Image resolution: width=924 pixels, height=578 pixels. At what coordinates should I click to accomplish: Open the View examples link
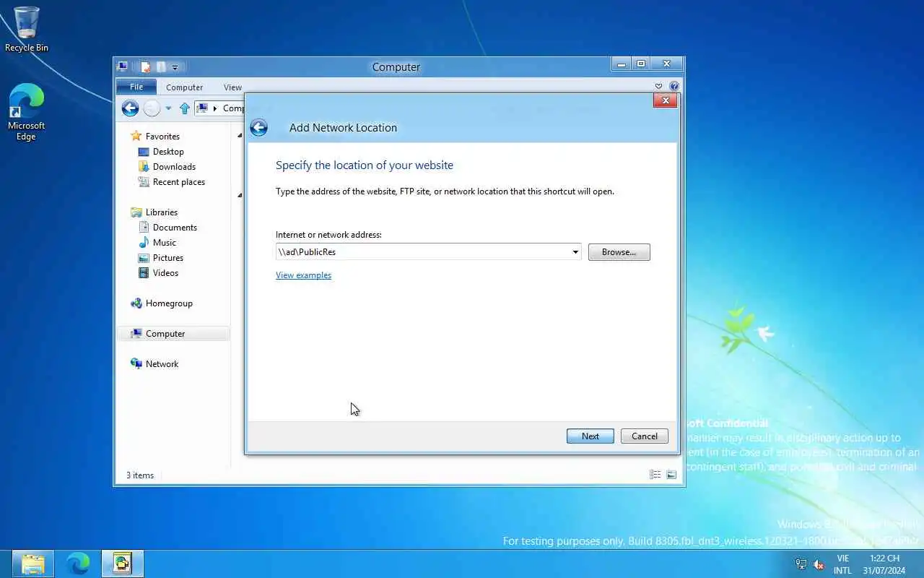(303, 275)
